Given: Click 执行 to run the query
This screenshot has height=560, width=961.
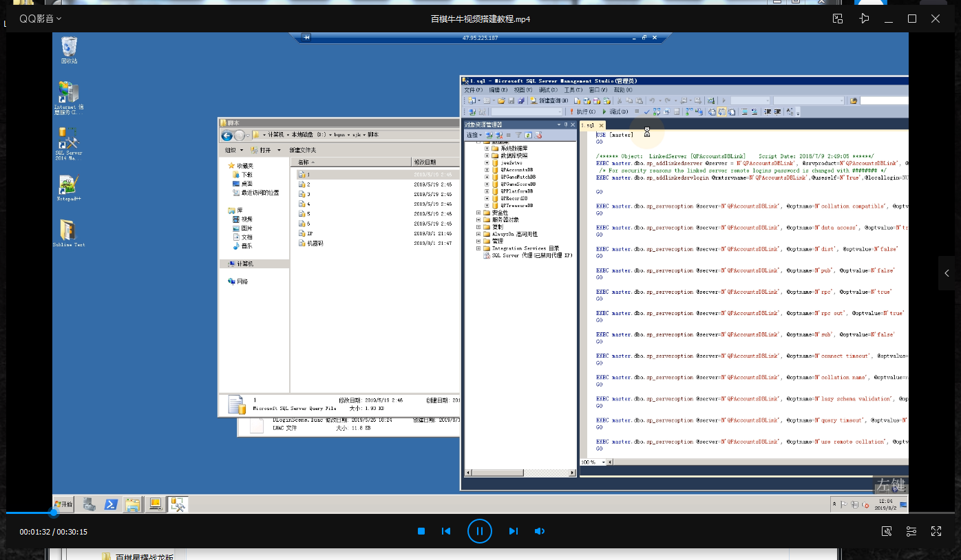Looking at the screenshot, I should [x=583, y=111].
